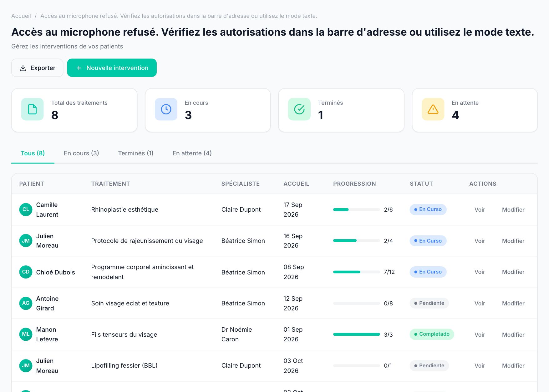
Task: Click the AG avatar for Antoine Girard
Action: [x=26, y=303]
